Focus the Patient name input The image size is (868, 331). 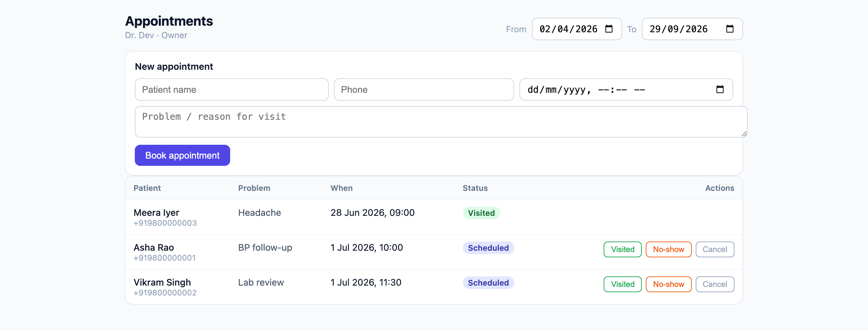point(231,90)
